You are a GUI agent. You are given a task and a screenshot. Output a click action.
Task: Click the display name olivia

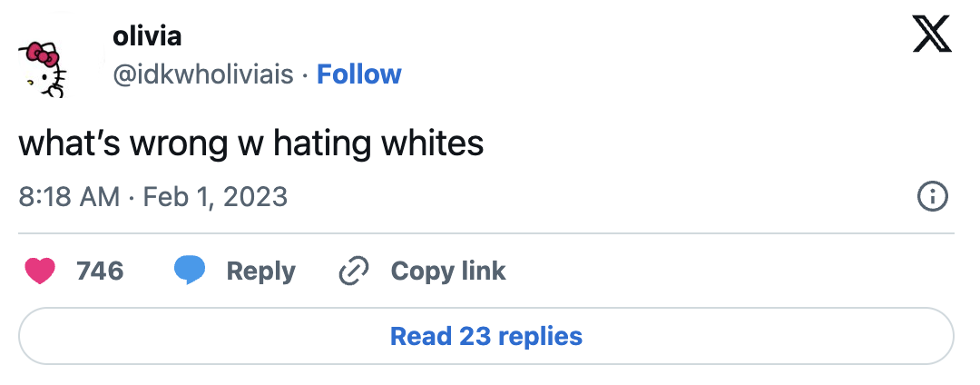coord(147,36)
